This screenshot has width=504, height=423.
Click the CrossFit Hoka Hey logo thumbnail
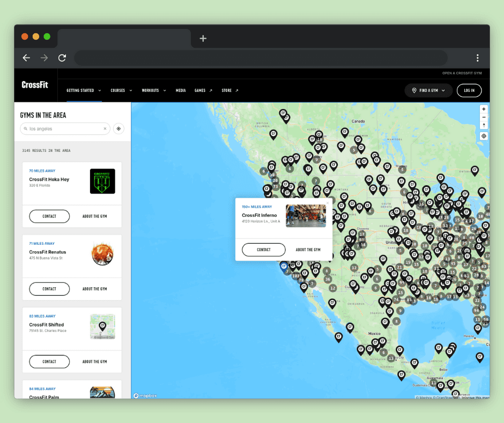coord(102,181)
